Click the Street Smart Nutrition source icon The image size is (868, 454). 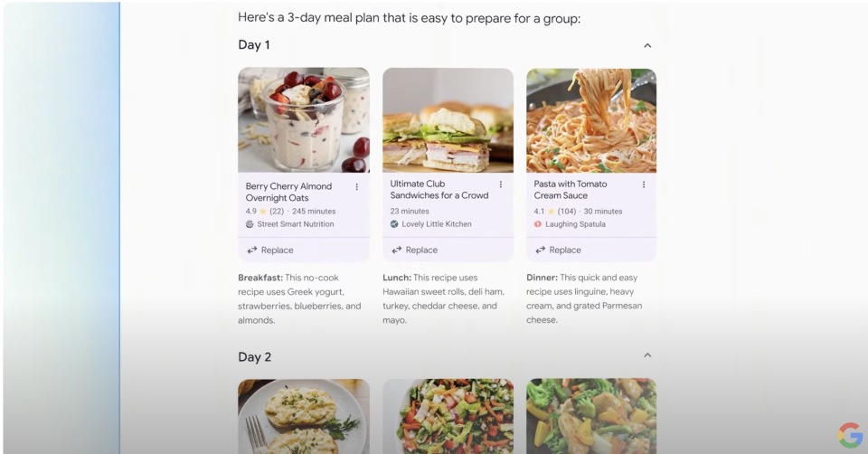tap(250, 224)
